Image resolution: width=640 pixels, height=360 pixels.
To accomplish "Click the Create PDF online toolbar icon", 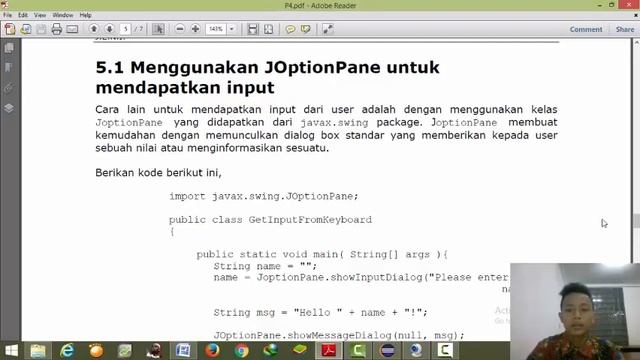I will coord(10,29).
